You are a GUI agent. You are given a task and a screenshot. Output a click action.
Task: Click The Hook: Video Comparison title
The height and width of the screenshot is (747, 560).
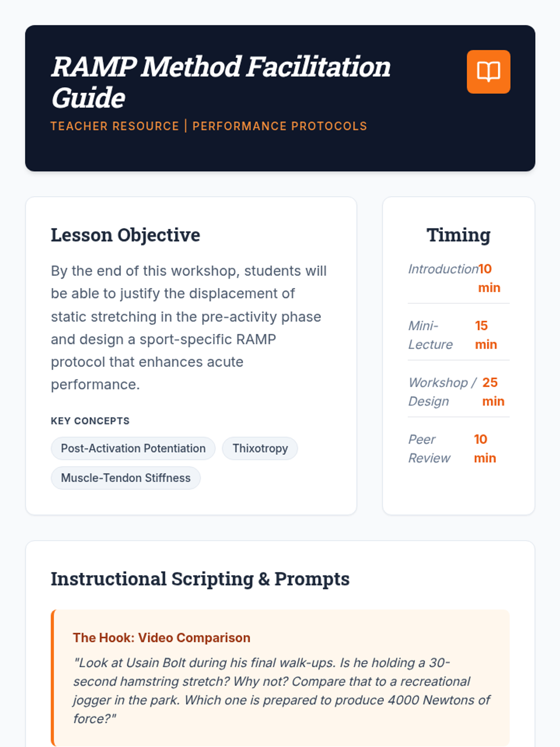coord(161,638)
